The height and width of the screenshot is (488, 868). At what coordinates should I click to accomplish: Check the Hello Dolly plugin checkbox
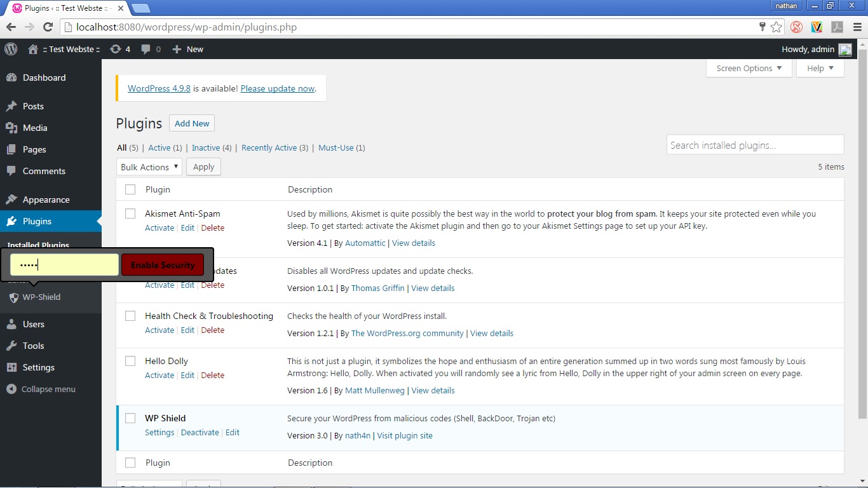pyautogui.click(x=130, y=361)
